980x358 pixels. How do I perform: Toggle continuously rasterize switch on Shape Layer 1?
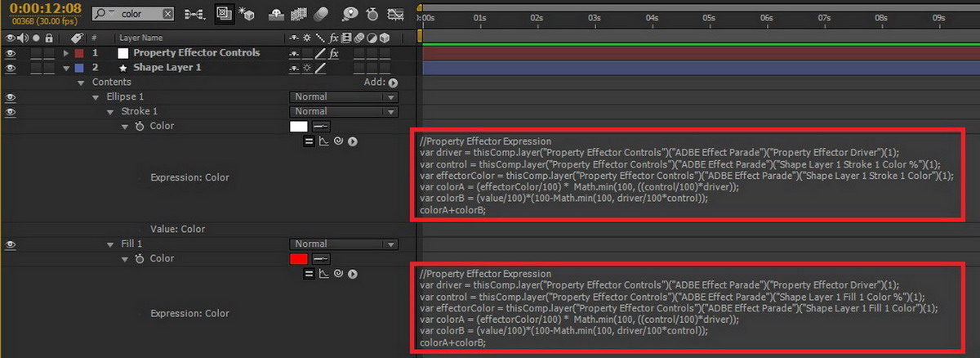tap(307, 68)
